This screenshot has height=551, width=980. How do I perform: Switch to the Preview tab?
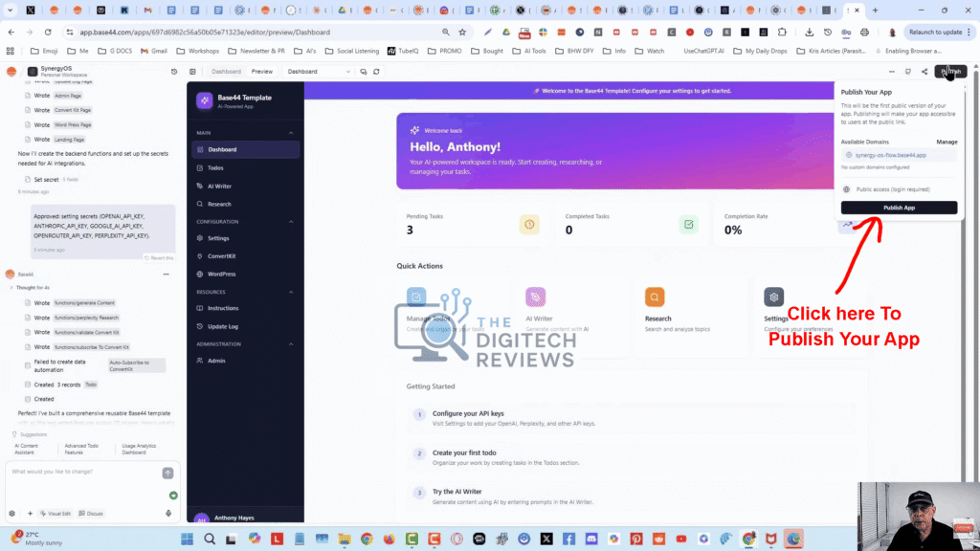pos(260,71)
